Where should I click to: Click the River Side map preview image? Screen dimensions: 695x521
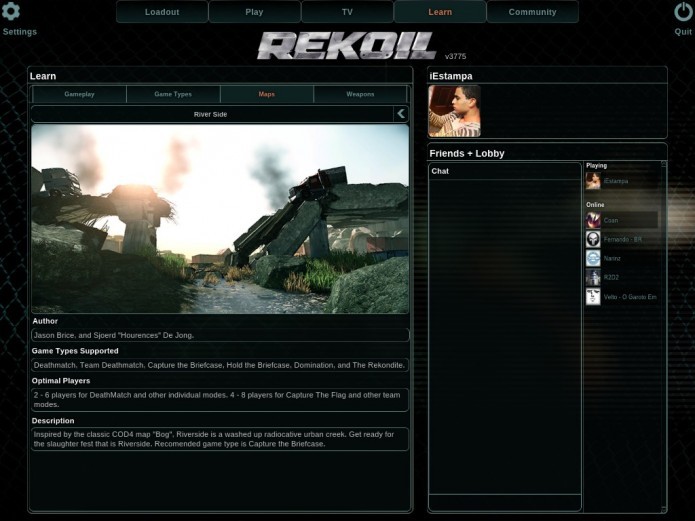coord(220,219)
